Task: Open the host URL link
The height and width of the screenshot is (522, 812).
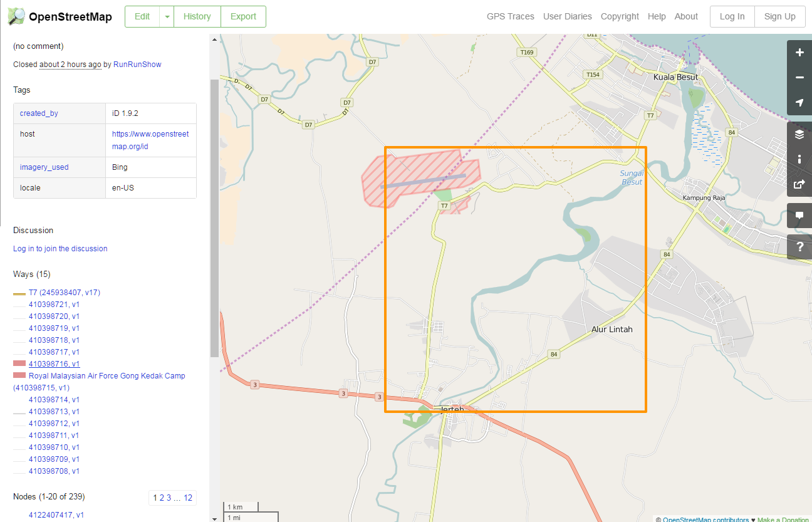Action: pos(150,140)
